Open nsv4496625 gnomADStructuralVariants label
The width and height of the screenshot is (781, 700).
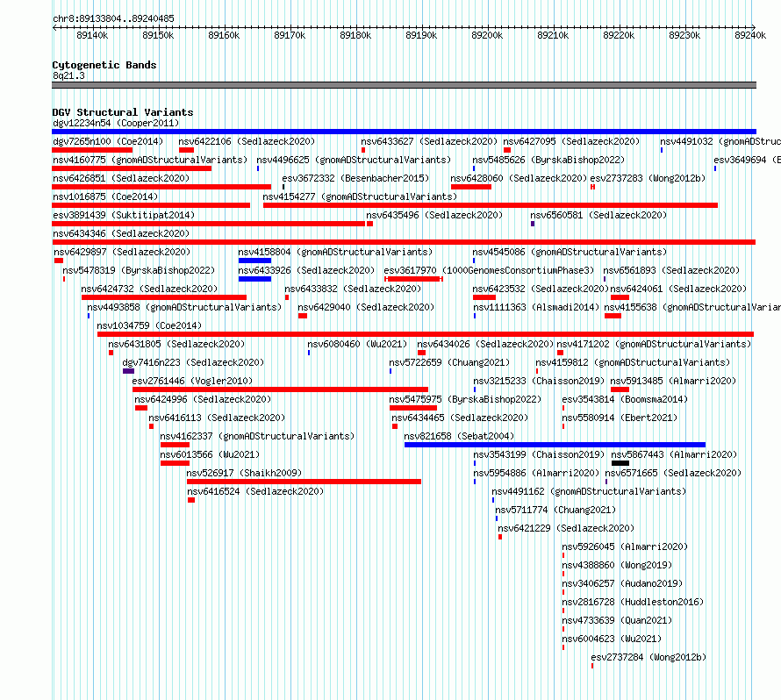tap(354, 160)
